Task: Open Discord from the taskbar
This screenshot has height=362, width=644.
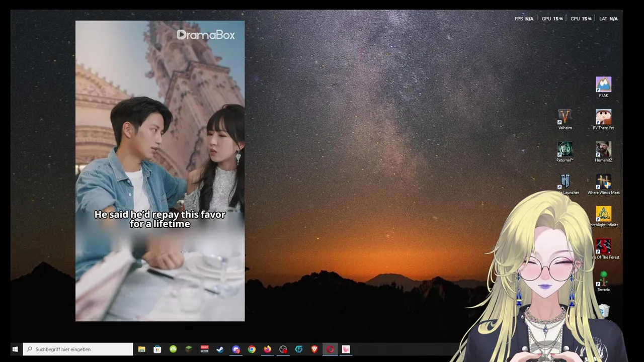Action: [236, 349]
